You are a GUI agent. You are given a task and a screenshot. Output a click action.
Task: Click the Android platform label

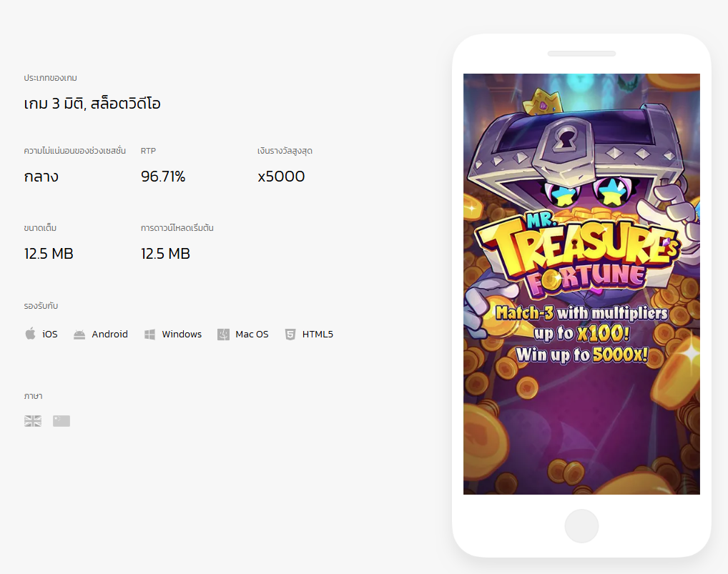[109, 334]
